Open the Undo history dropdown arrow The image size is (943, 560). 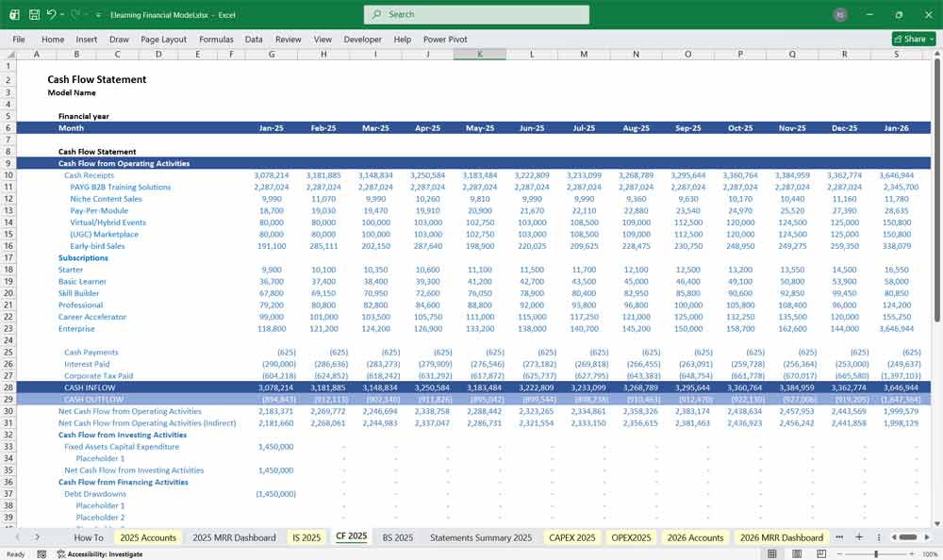point(62,13)
